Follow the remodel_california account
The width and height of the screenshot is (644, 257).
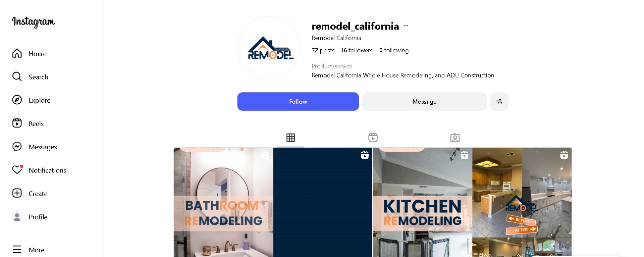tap(298, 101)
